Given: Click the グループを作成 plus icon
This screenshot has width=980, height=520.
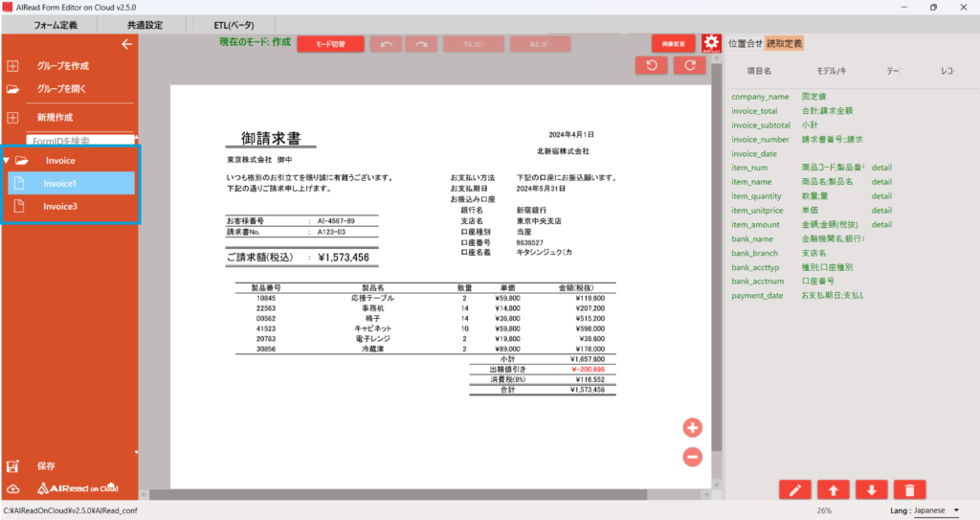Looking at the screenshot, I should [x=12, y=66].
